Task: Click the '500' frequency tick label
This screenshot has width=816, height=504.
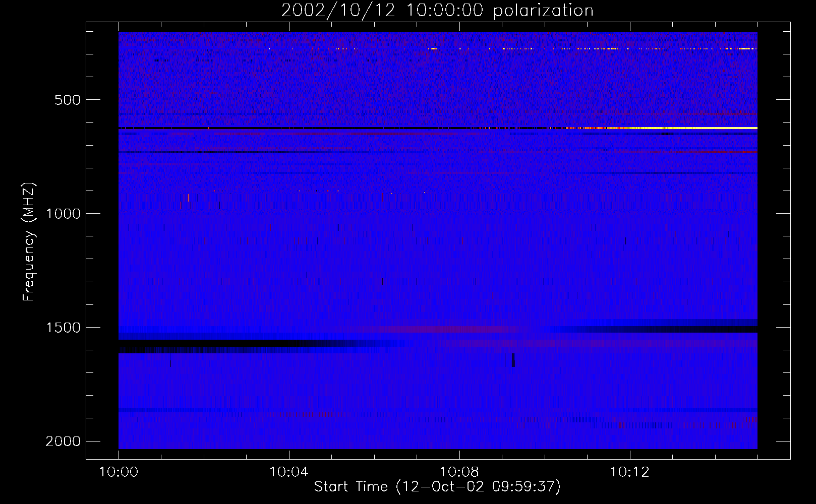Action: click(68, 100)
